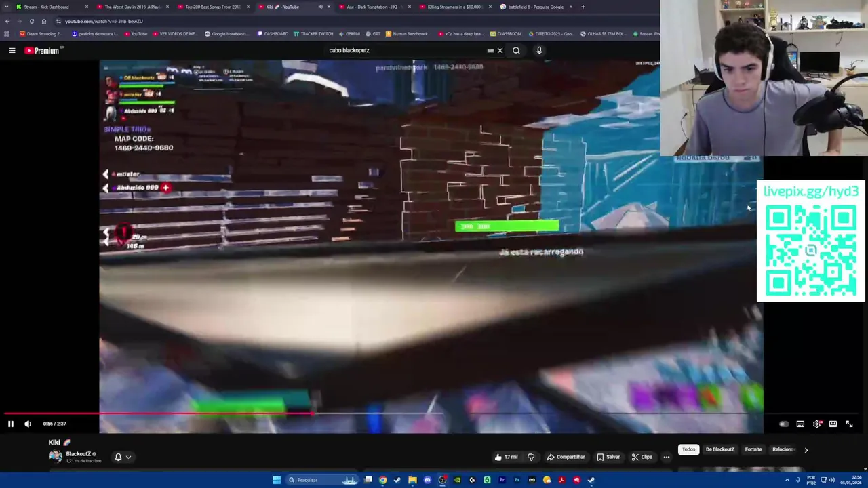Open apps grid icon in bookmarks bar
Viewport: 868px width, 488px height.
tap(7, 33)
